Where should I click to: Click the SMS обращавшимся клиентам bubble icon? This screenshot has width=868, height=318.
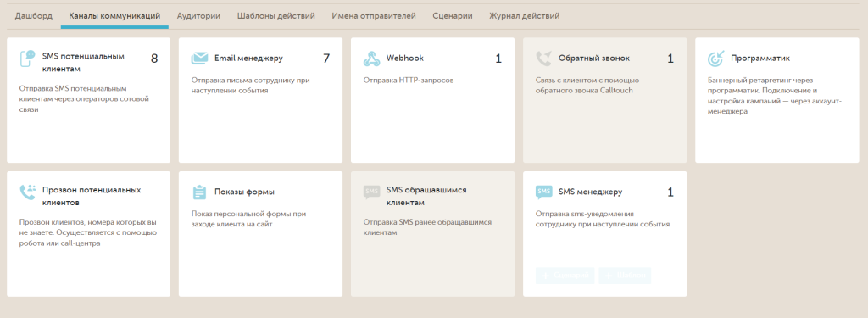click(371, 192)
